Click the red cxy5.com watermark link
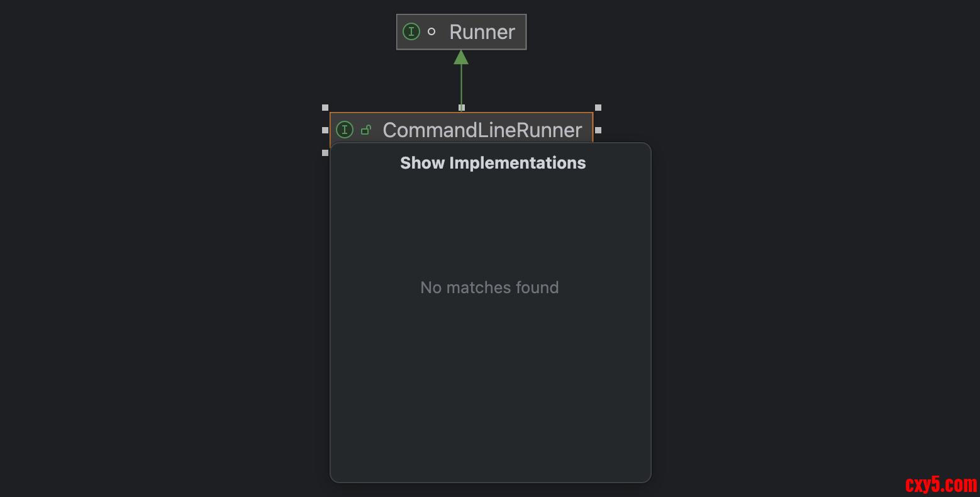 click(941, 484)
